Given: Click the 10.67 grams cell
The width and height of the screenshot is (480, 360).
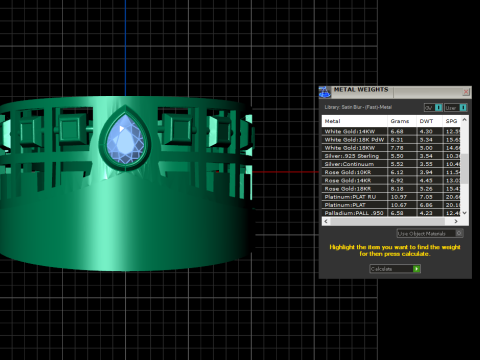Looking at the screenshot, I should pyautogui.click(x=402, y=205).
